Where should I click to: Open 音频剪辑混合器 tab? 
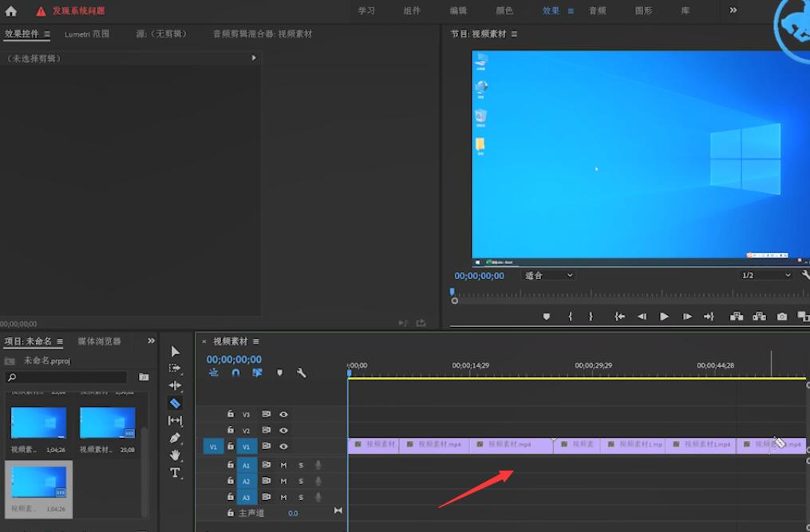click(263, 34)
